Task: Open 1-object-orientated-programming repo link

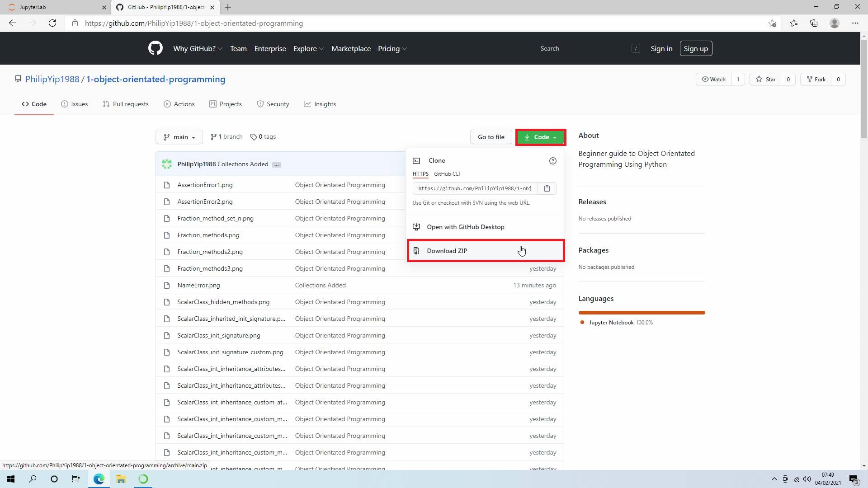Action: coord(156,79)
